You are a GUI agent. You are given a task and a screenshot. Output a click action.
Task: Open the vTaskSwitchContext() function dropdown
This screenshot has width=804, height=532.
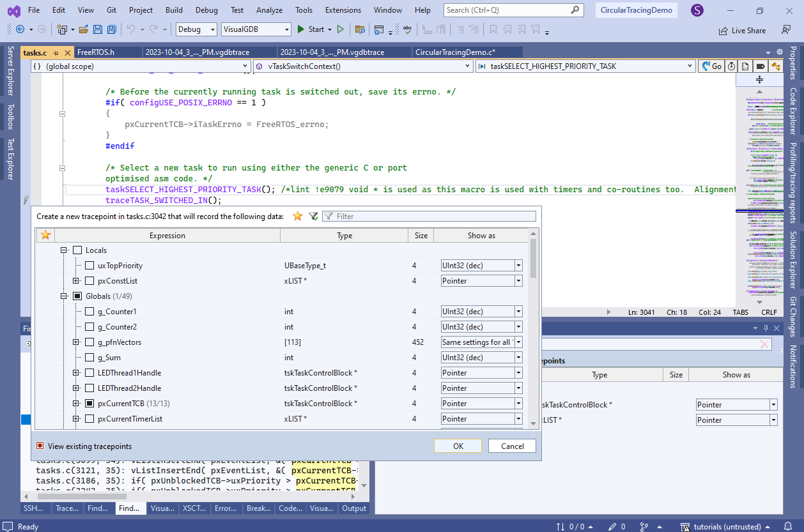pos(363,66)
